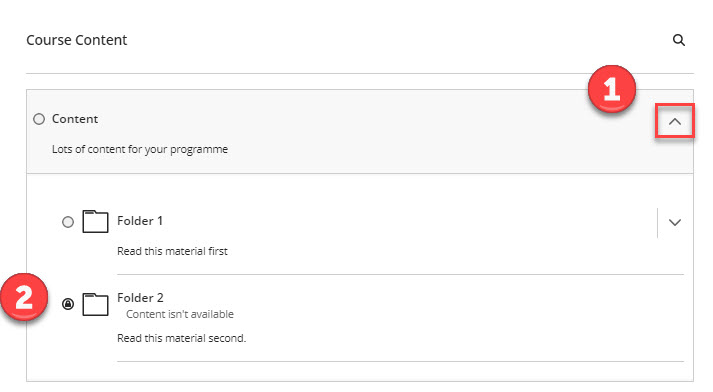Click "Read this material first" description
The image size is (713, 392).
[x=172, y=251]
